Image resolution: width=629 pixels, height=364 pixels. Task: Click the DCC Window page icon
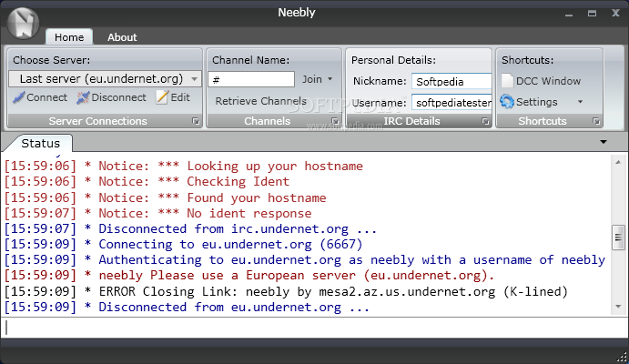(x=507, y=81)
